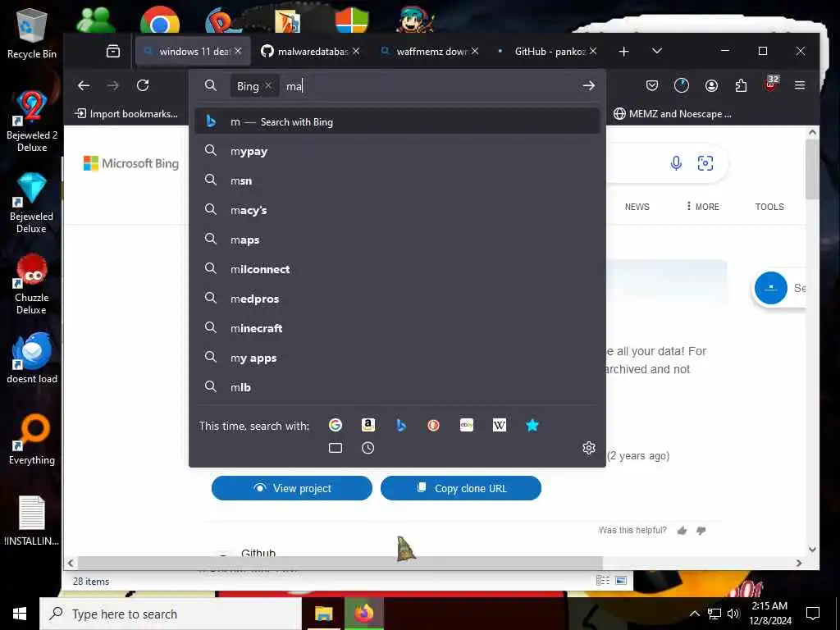
Task: Choose the msn suggestion
Action: tap(397, 181)
